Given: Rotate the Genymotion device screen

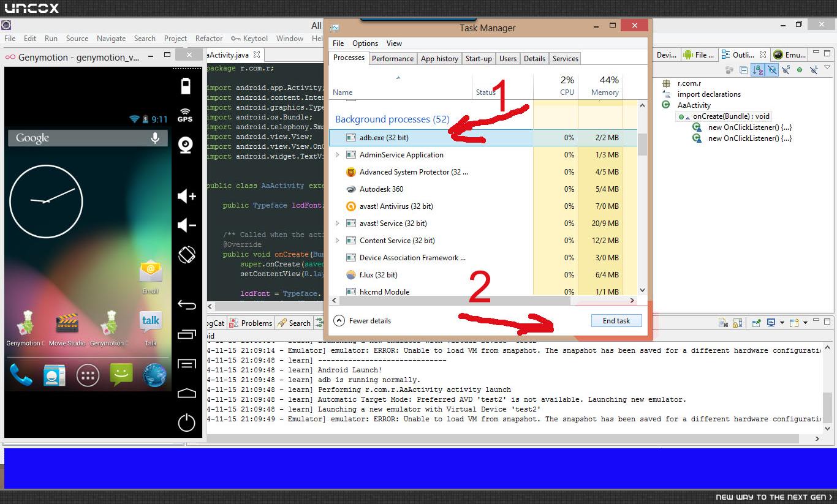Looking at the screenshot, I should pos(186,255).
